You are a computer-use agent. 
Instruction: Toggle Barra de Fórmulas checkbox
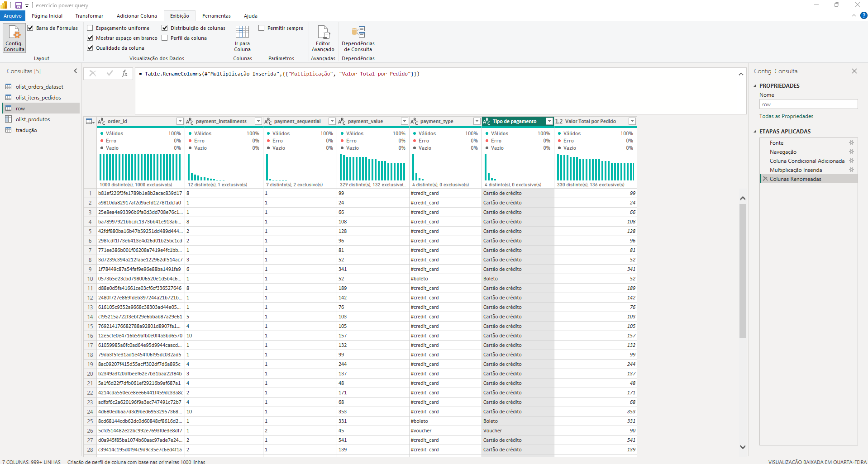point(30,28)
